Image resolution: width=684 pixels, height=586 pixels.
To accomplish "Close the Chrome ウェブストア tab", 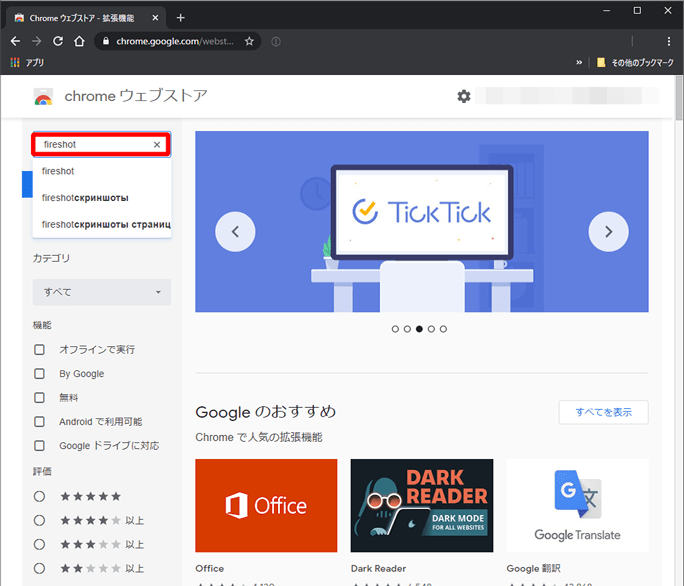I will 155,18.
